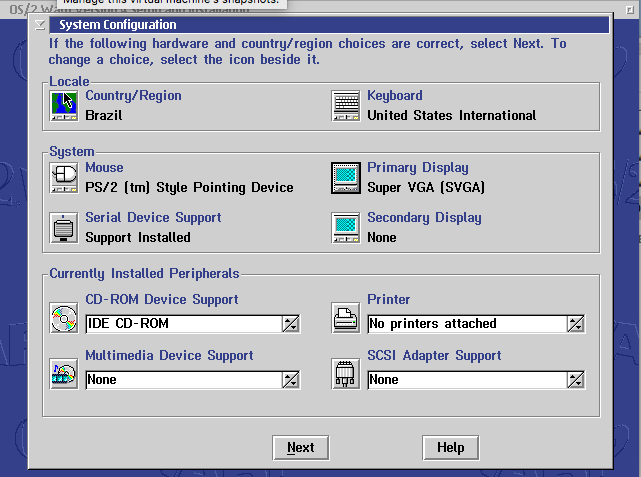This screenshot has width=641, height=477.
Task: Expand the CD-ROM Device Support dropdown arrow
Action: click(x=290, y=323)
